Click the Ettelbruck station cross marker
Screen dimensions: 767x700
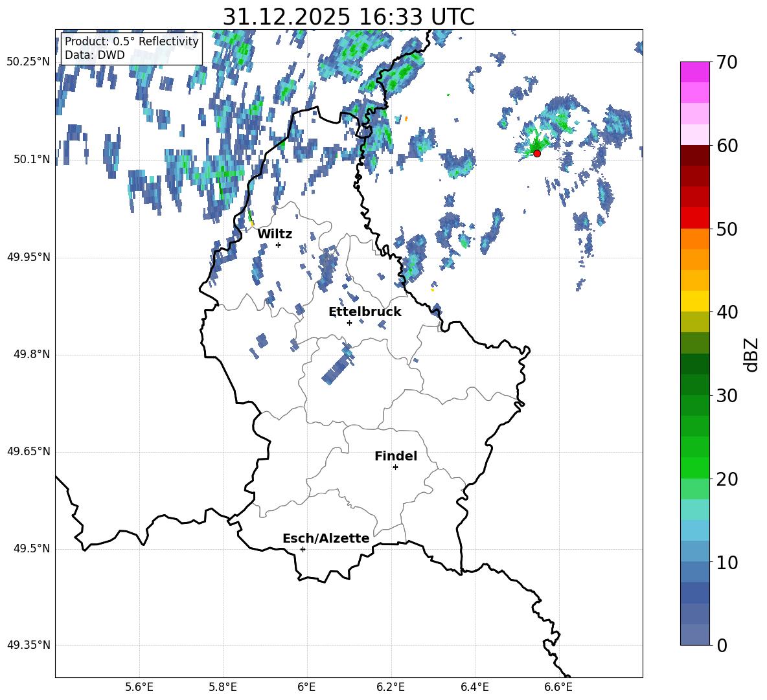click(x=349, y=322)
